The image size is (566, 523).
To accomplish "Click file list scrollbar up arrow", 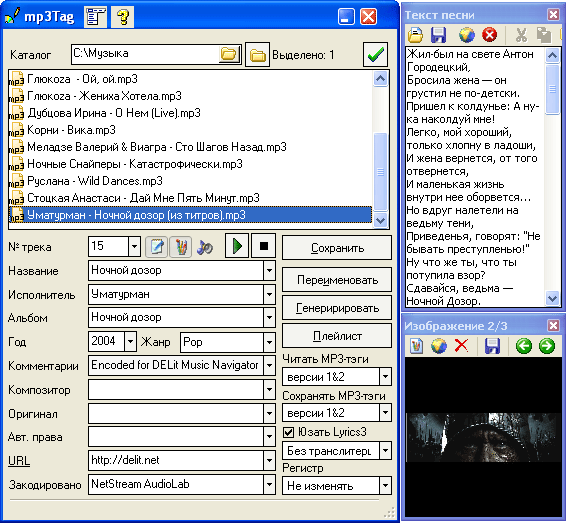I will [380, 78].
